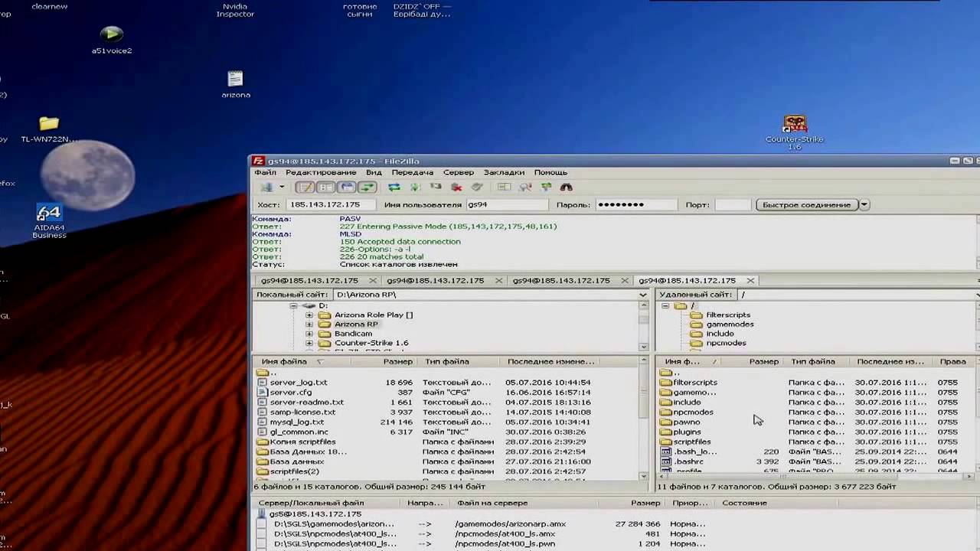Image resolution: width=980 pixels, height=551 pixels.
Task: Sort local files by Тип файла column
Action: [x=459, y=362]
